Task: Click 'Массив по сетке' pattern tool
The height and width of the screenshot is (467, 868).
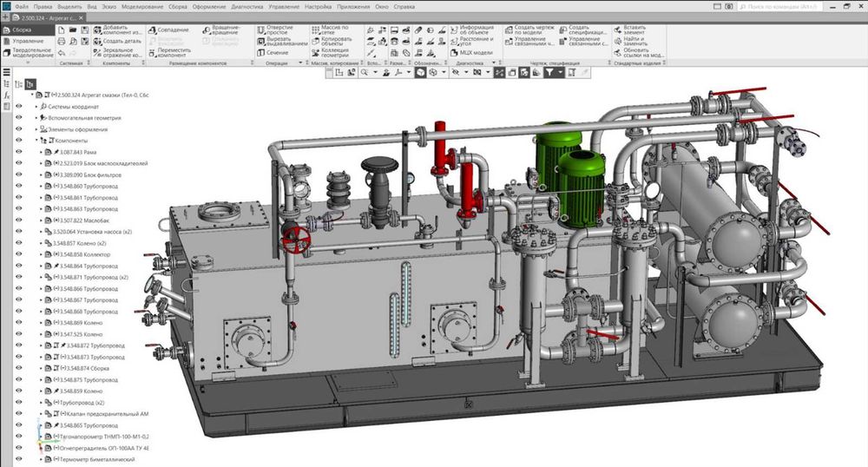Action: 317,30
